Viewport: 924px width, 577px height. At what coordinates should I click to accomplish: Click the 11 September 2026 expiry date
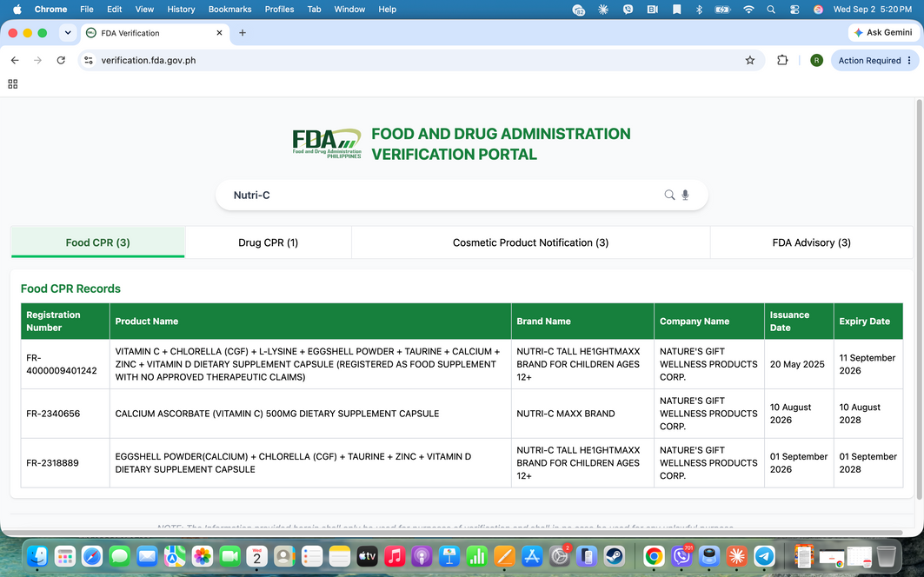point(867,364)
